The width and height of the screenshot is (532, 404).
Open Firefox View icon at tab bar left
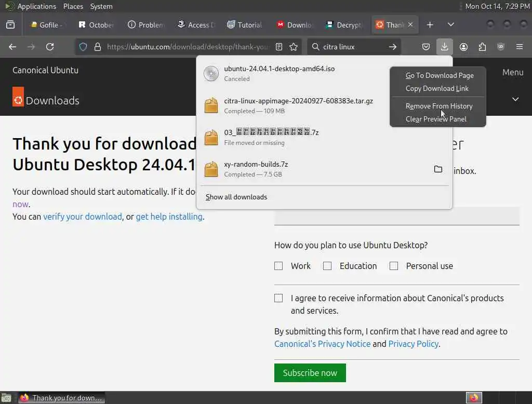pyautogui.click(x=10, y=25)
